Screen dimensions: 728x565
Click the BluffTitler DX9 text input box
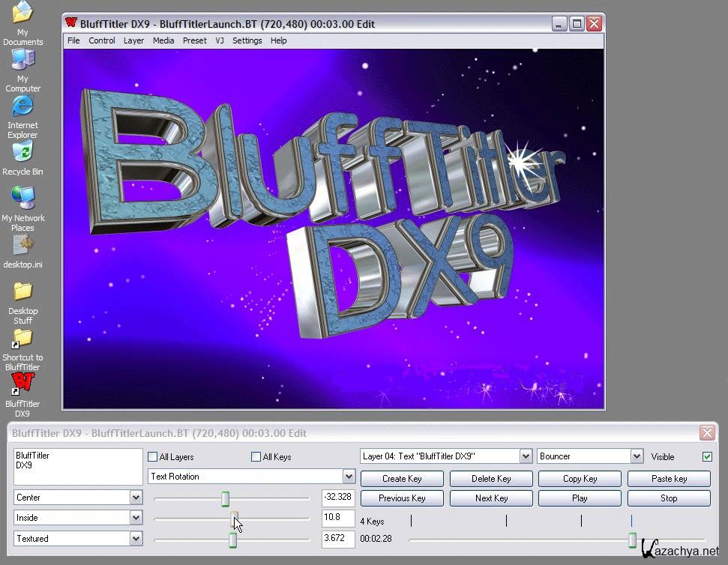(78, 466)
